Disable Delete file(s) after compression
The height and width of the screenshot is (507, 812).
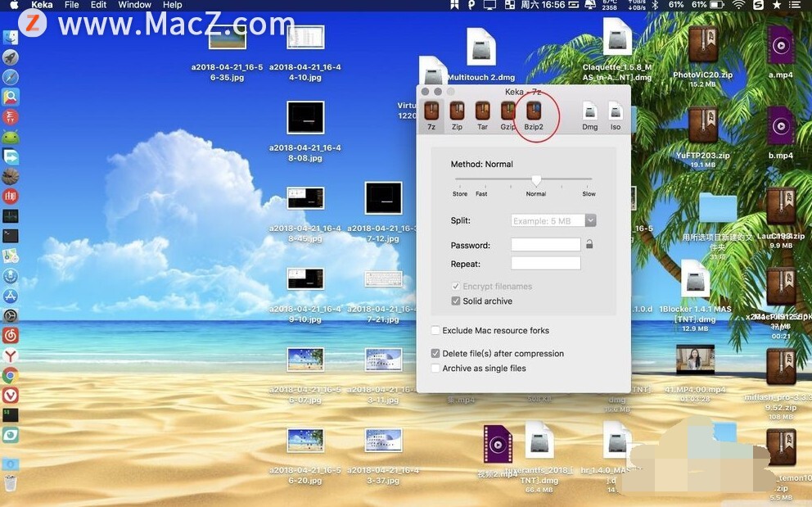point(435,353)
